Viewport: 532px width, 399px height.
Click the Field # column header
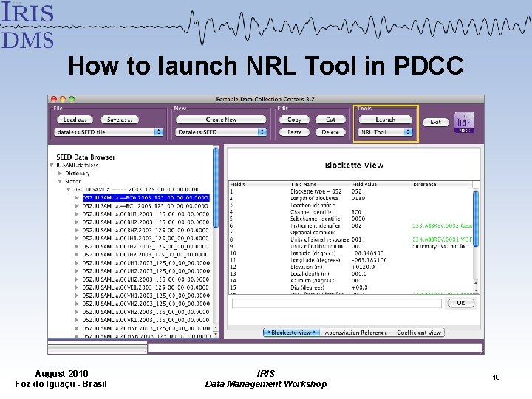[x=259, y=184]
